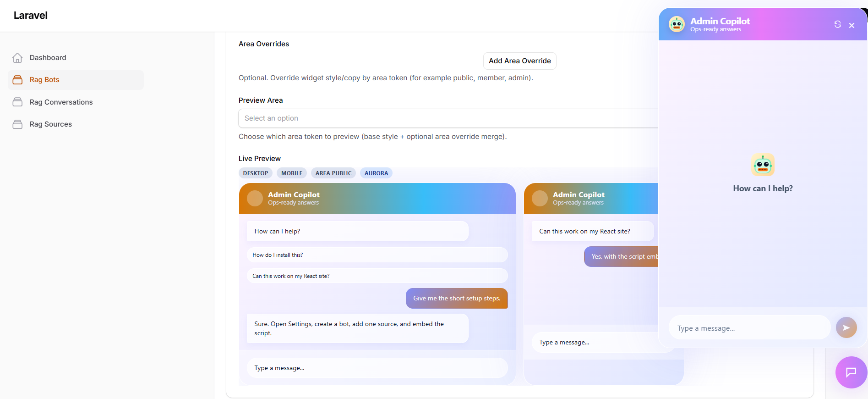The width and height of the screenshot is (868, 399).
Task: Click avatar circle in desktop preview header
Action: pyautogui.click(x=255, y=198)
